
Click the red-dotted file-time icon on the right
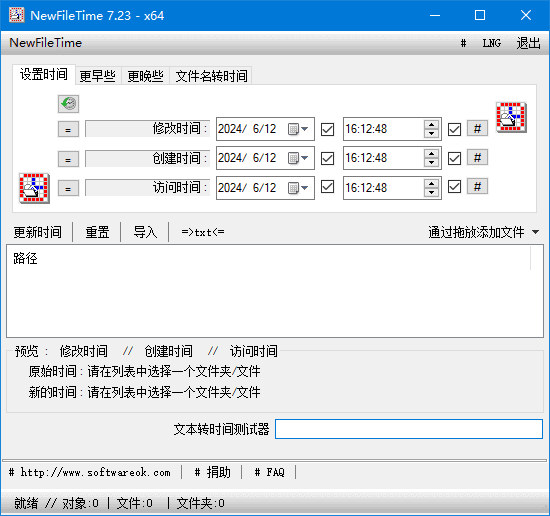click(x=511, y=117)
